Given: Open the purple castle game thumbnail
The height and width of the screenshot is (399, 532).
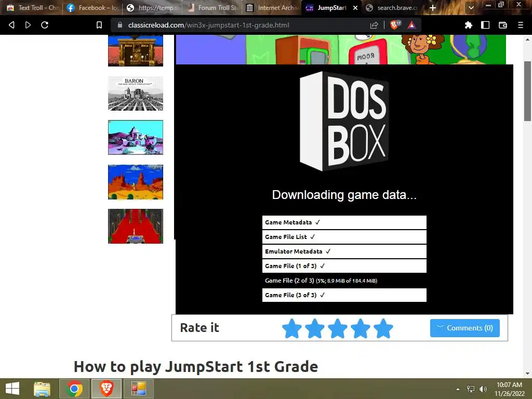Looking at the screenshot, I should click(x=136, y=137).
